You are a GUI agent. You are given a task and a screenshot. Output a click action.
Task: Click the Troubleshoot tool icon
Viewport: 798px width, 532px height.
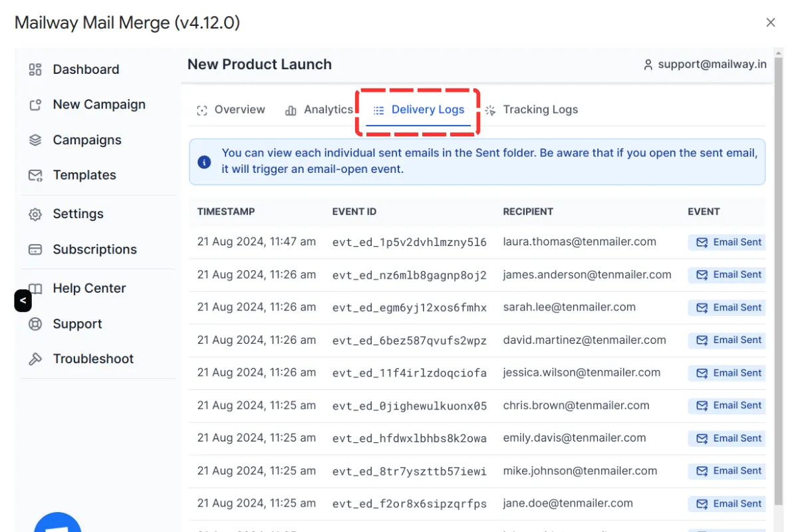click(x=35, y=359)
